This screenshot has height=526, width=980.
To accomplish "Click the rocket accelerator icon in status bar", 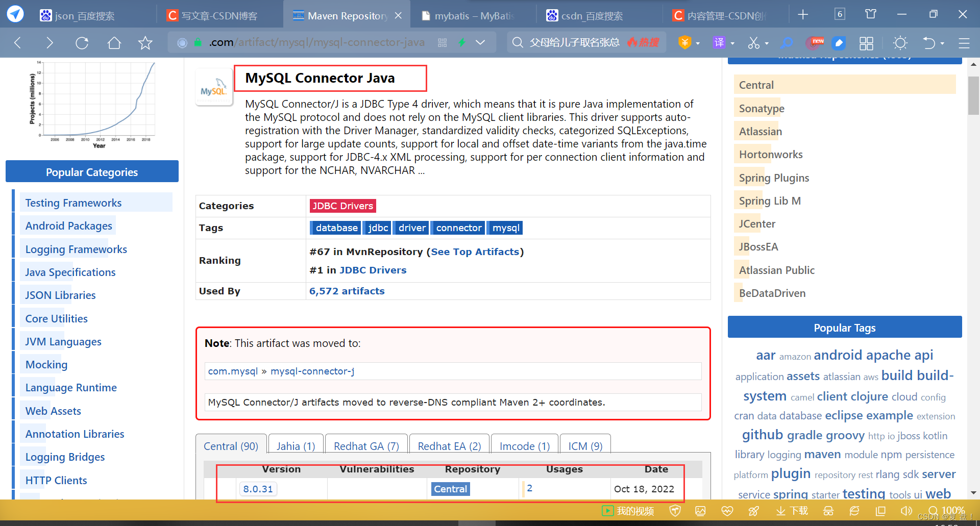I will (753, 511).
